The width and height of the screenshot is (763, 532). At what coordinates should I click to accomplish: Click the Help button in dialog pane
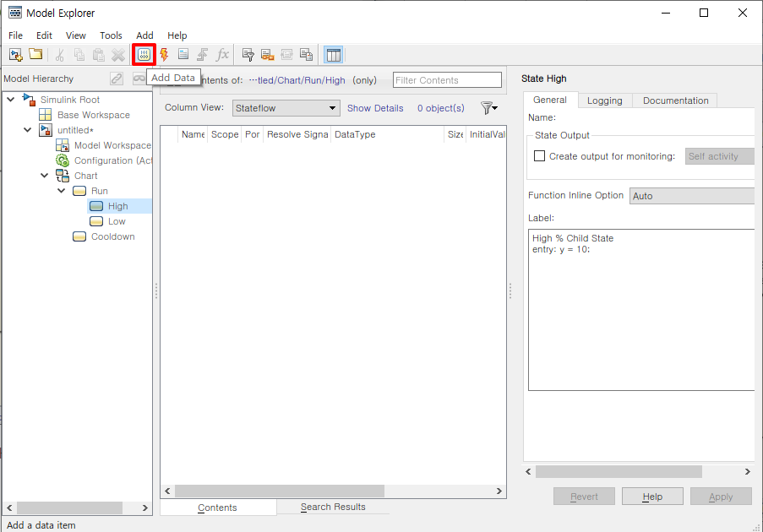click(x=652, y=497)
